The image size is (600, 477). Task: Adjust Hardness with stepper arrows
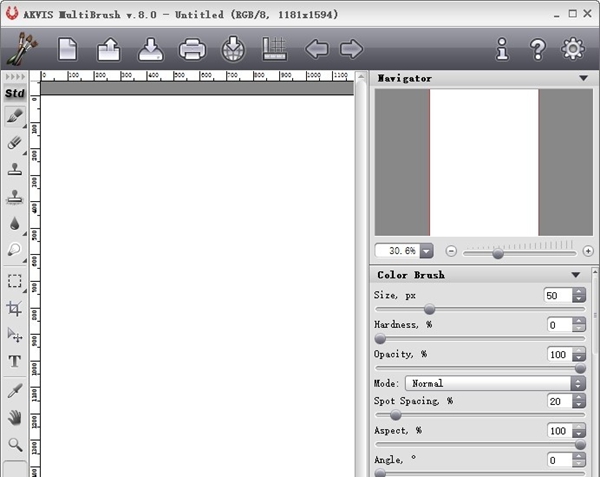point(579,325)
